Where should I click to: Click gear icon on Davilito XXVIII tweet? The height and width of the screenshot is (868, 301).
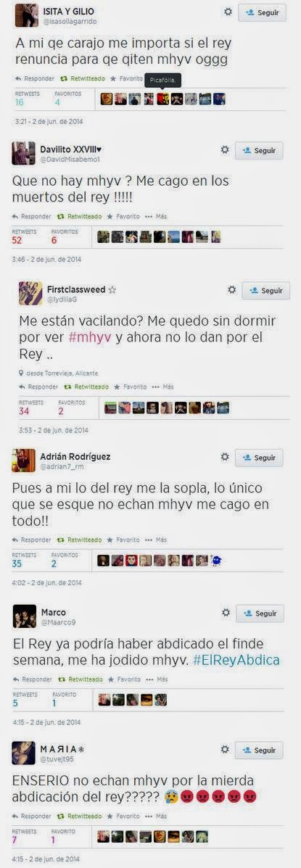pos(225,150)
